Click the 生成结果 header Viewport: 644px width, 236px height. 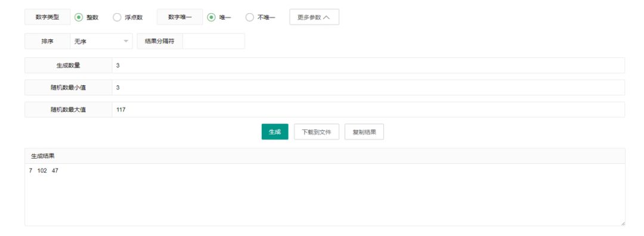(x=325, y=156)
